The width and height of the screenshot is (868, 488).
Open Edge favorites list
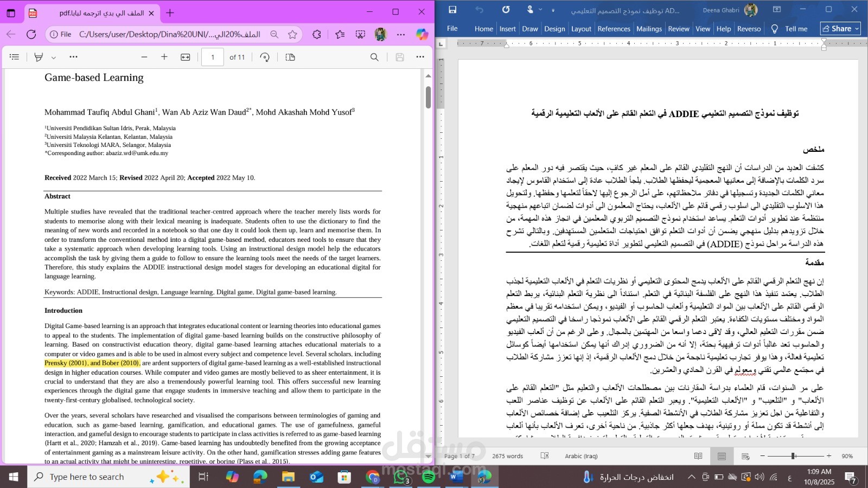click(x=340, y=34)
